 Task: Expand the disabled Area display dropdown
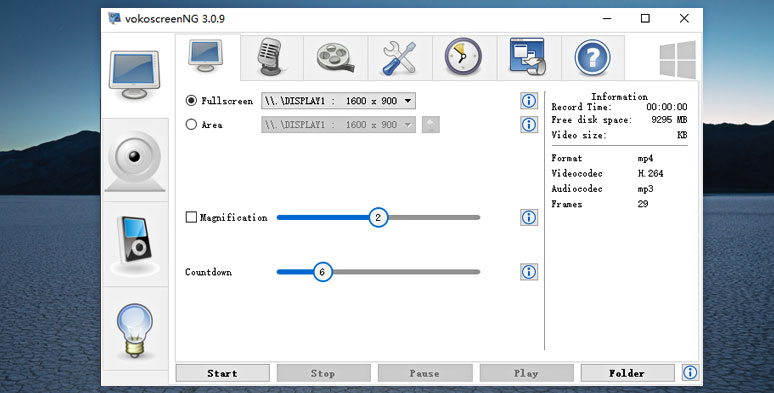pyautogui.click(x=338, y=124)
